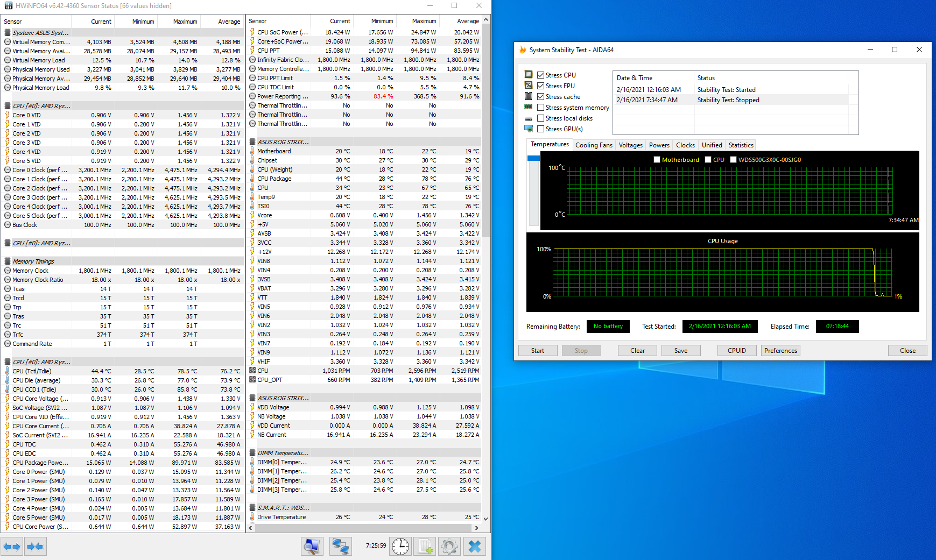936x560 pixels.
Task: Enable the Stress GPU(s) checkbox
Action: 541,129
